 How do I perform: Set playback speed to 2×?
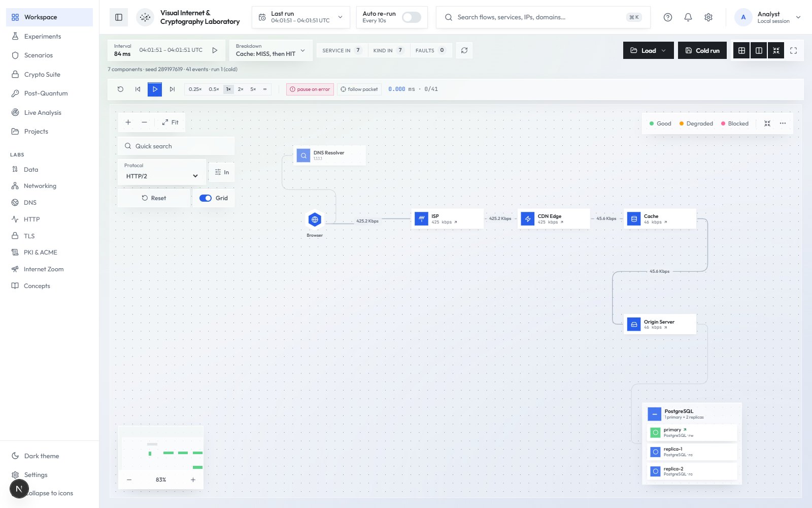click(241, 89)
